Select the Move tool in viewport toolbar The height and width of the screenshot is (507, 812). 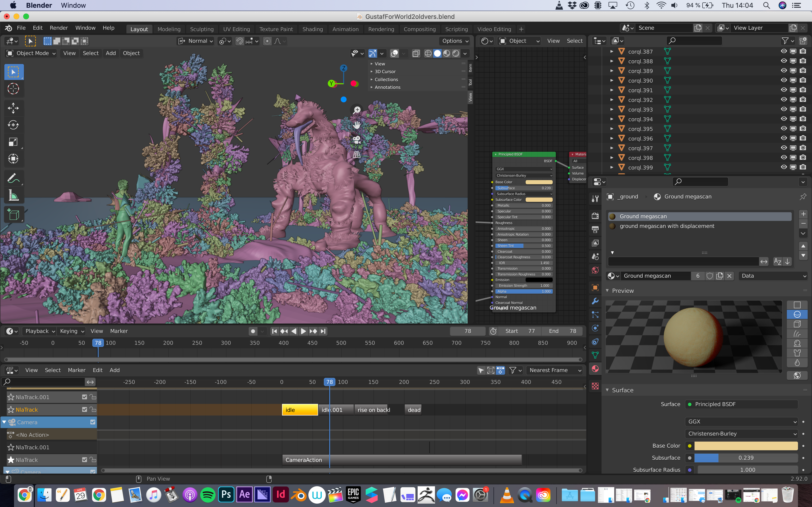(13, 108)
